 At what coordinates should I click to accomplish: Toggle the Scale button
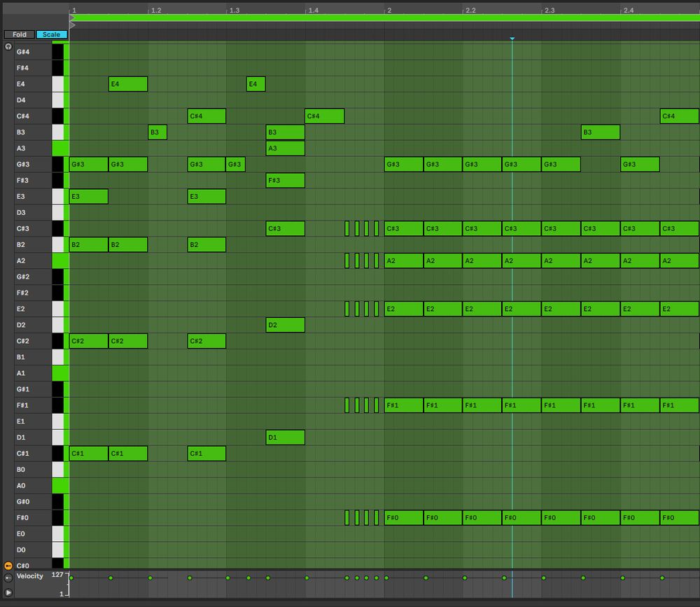[51, 34]
